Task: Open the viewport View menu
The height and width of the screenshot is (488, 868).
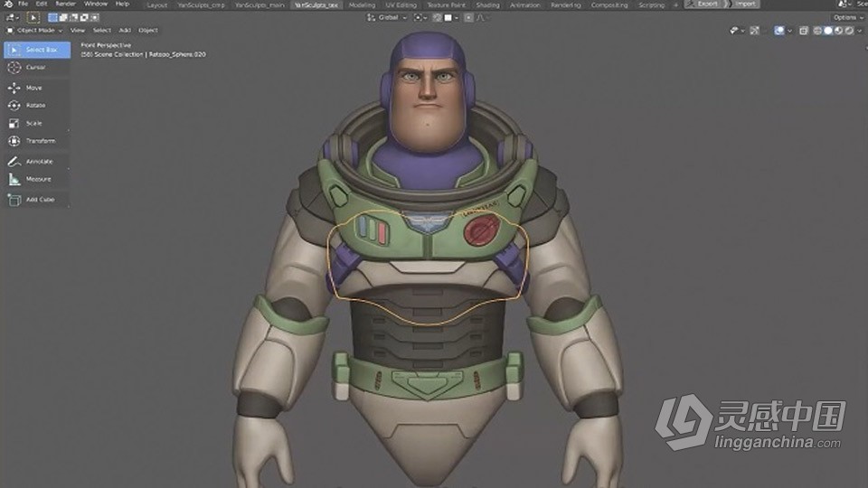Action: coord(78,31)
